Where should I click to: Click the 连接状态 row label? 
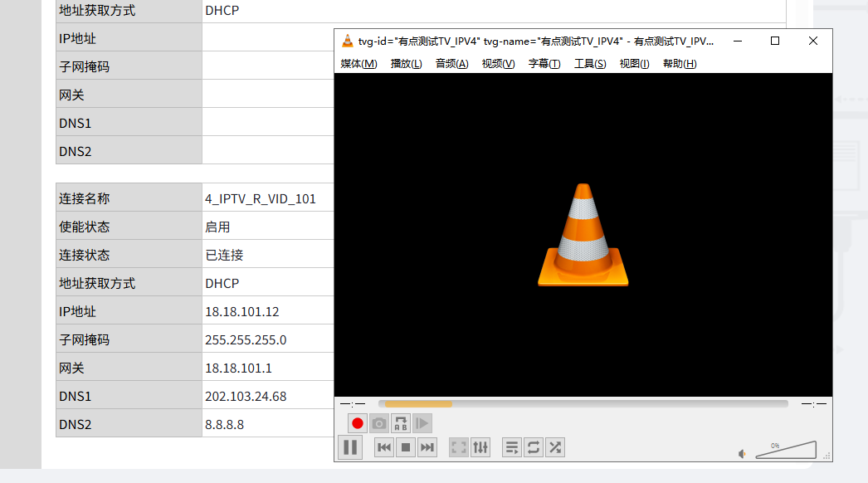(85, 256)
